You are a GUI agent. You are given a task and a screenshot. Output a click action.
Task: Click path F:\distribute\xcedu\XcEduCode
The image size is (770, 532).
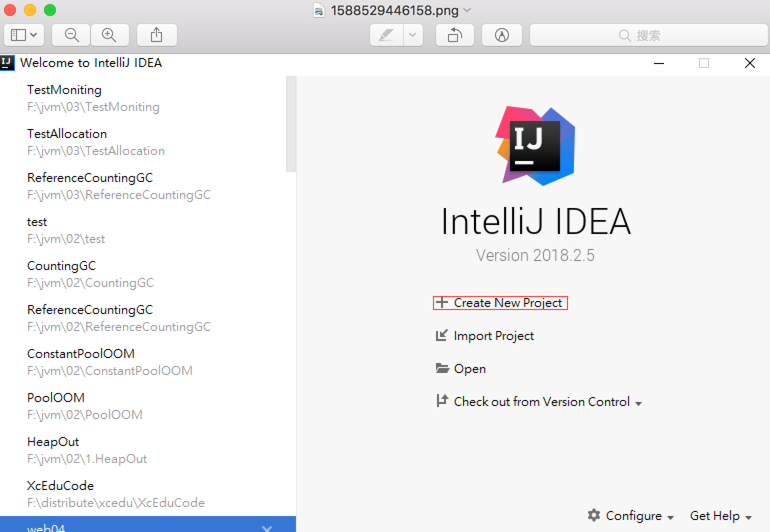pos(115,503)
